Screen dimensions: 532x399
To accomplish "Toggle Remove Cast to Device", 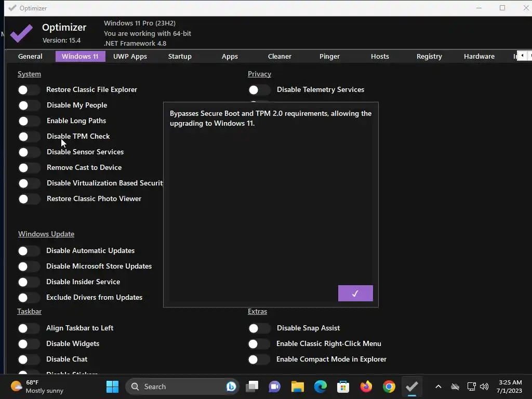I will coord(29,168).
